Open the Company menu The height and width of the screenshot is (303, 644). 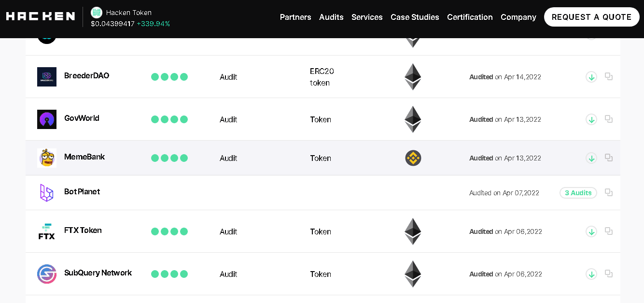point(518,17)
